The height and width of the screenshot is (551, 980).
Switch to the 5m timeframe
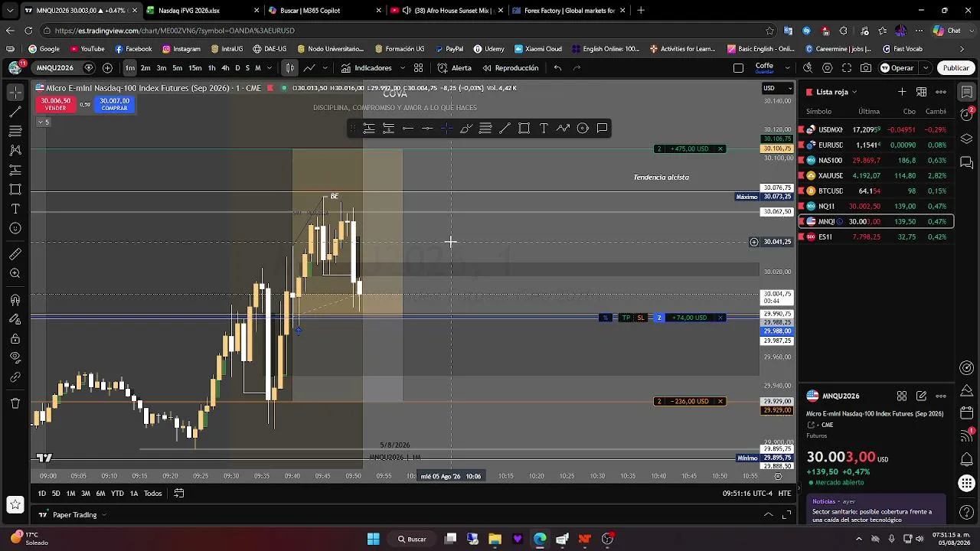[177, 67]
